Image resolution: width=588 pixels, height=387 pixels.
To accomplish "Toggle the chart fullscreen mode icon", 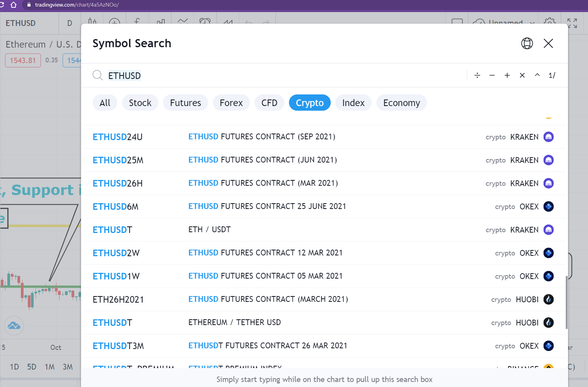I will click(572, 23).
